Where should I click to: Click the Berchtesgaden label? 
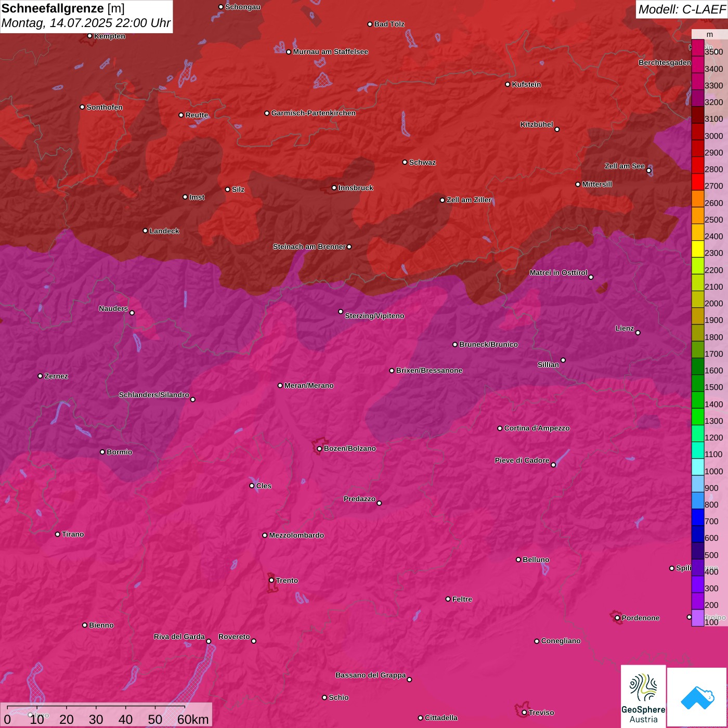coord(665,62)
